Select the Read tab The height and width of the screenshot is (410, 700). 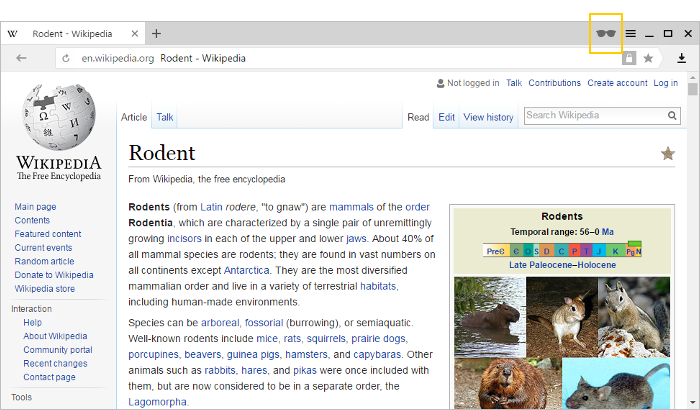tap(418, 117)
